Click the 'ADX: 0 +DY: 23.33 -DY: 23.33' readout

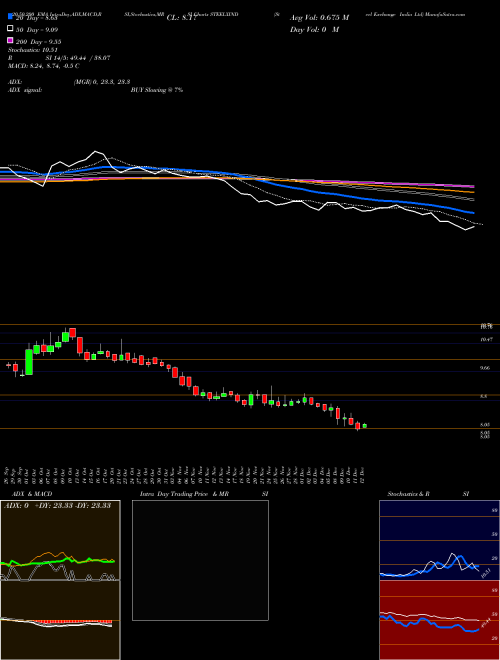(x=57, y=505)
